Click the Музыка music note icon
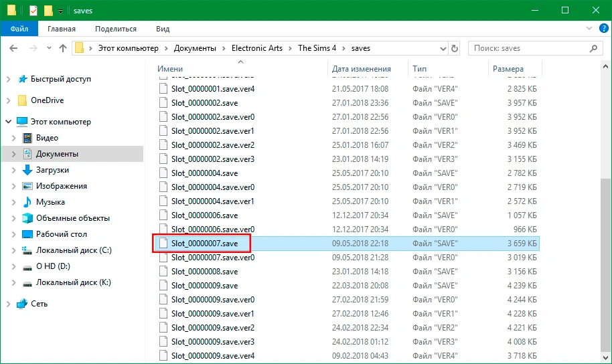Viewport: 612px width, 364px height. 27,202
